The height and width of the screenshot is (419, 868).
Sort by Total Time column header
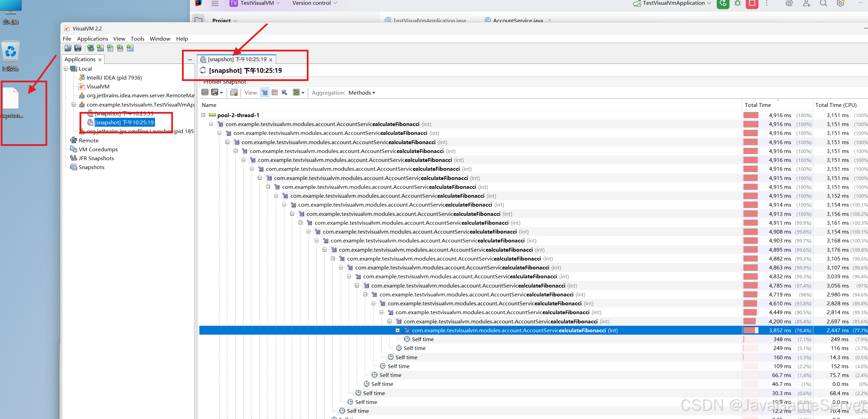pyautogui.click(x=758, y=105)
